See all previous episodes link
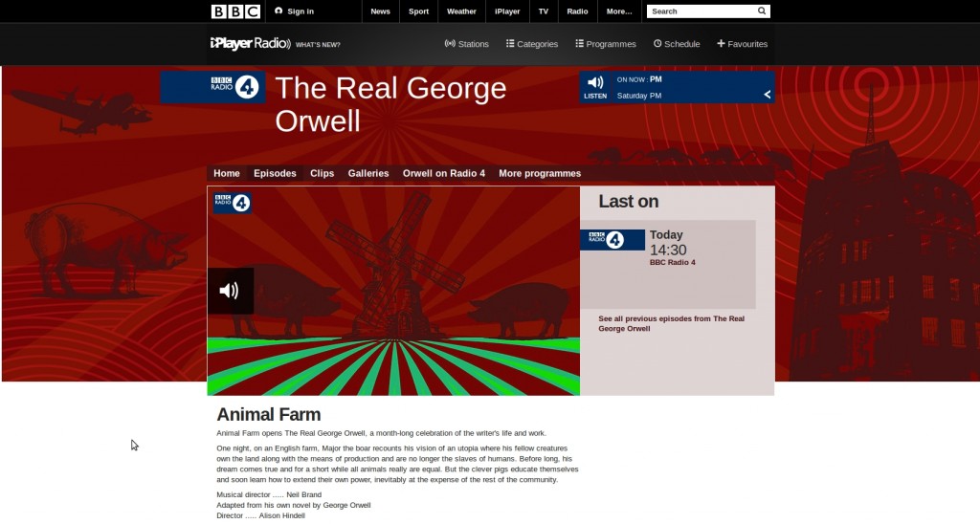Image resolution: width=980 pixels, height=524 pixels. [x=671, y=323]
